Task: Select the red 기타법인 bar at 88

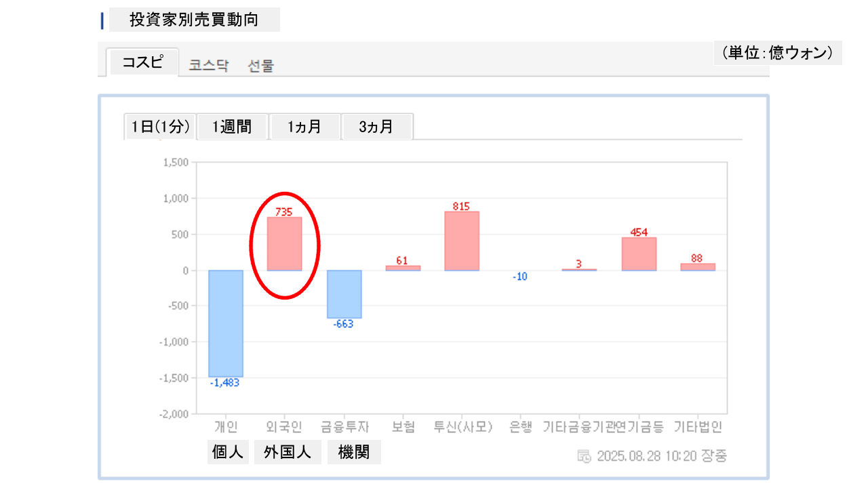Action: 698,267
